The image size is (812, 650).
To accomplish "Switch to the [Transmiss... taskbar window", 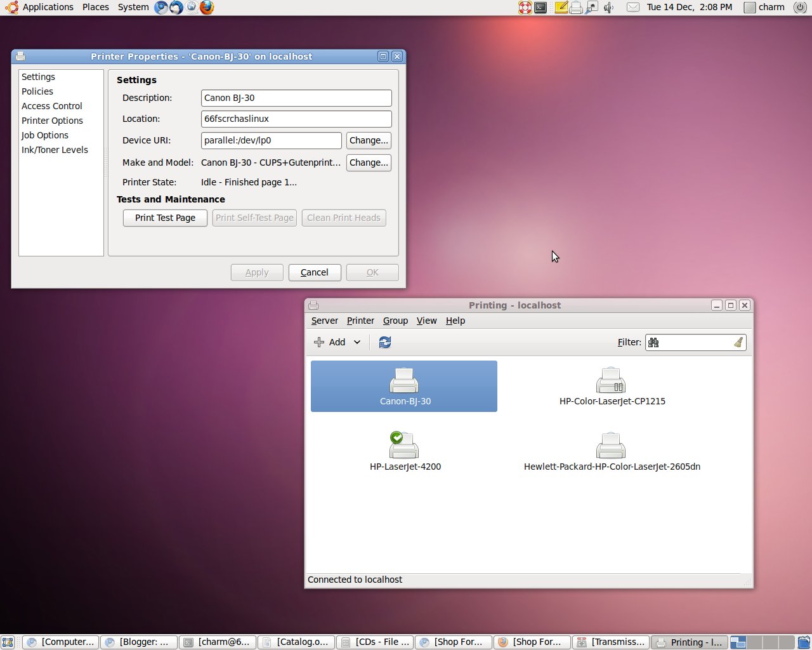I will (612, 642).
